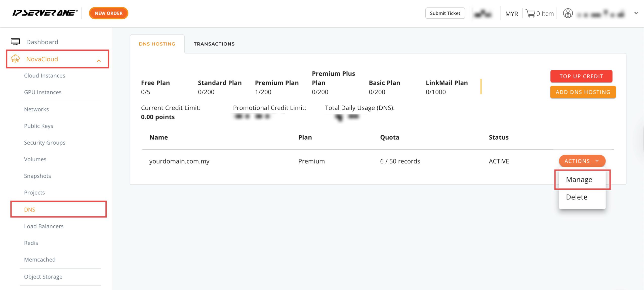
Task: Click the '0 Item' cart label
Action: [x=545, y=14]
